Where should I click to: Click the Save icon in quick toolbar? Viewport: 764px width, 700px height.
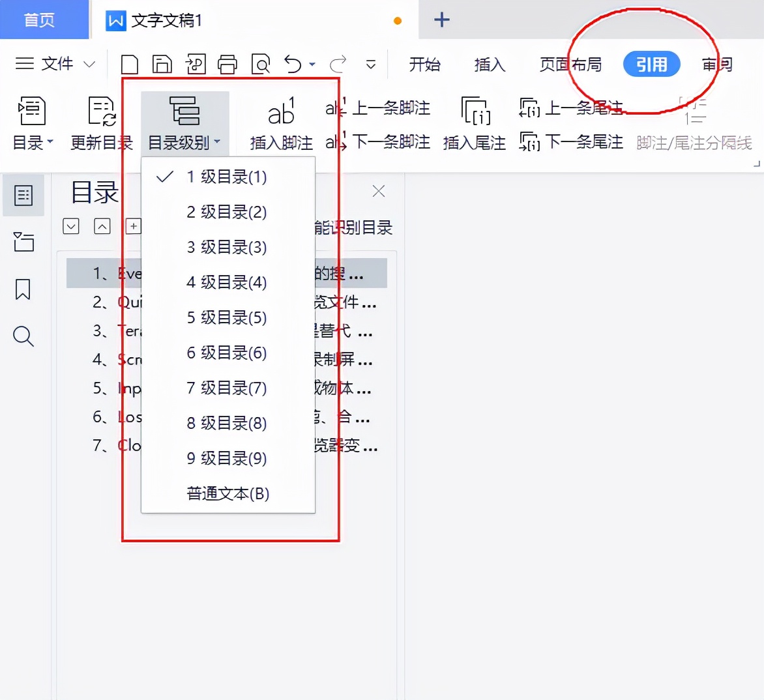point(162,64)
